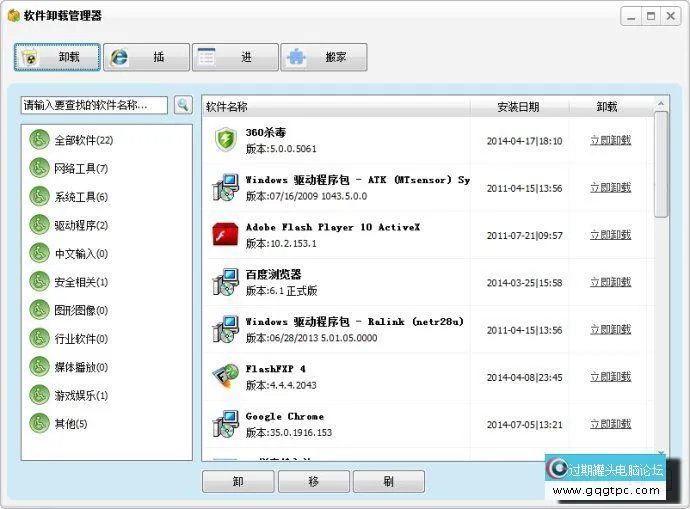Viewport: 690px width, 509px height.
Task: Select 媒体播放(0) category
Action: 81,367
